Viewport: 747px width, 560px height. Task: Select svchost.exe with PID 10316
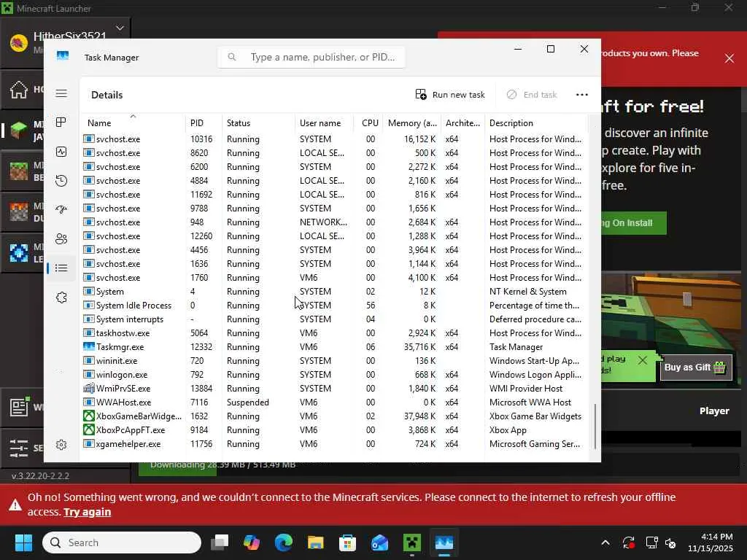[334, 139]
